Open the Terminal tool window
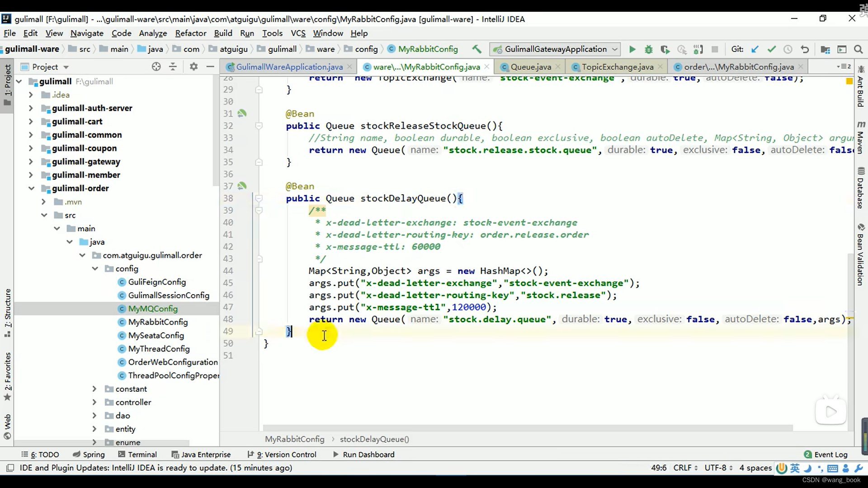 (137, 455)
